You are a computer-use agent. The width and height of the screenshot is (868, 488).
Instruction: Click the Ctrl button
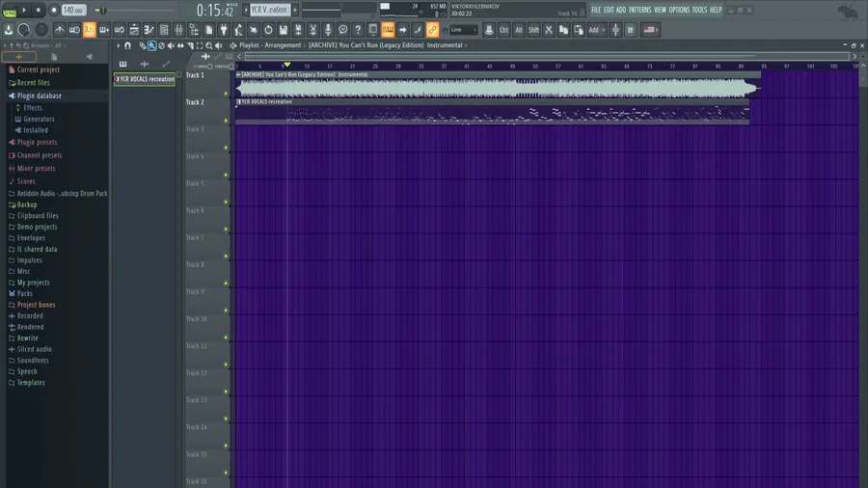click(503, 30)
